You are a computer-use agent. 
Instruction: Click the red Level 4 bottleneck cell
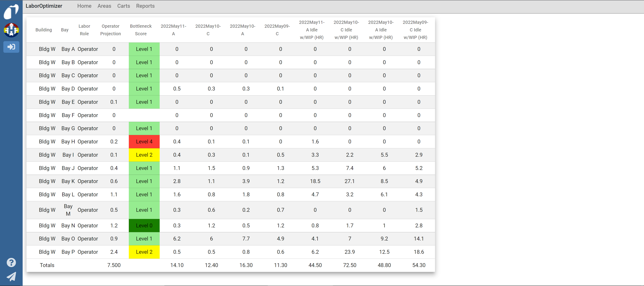coord(144,142)
